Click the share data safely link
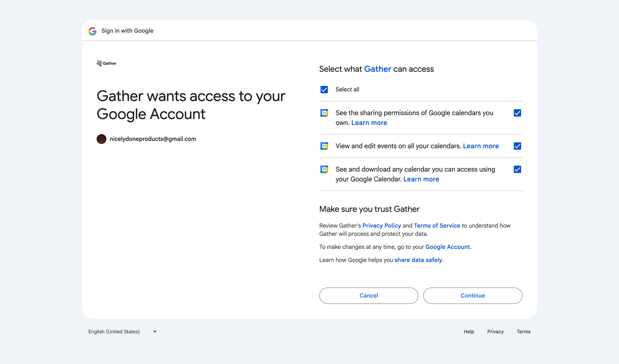The width and height of the screenshot is (619, 364). 418,260
